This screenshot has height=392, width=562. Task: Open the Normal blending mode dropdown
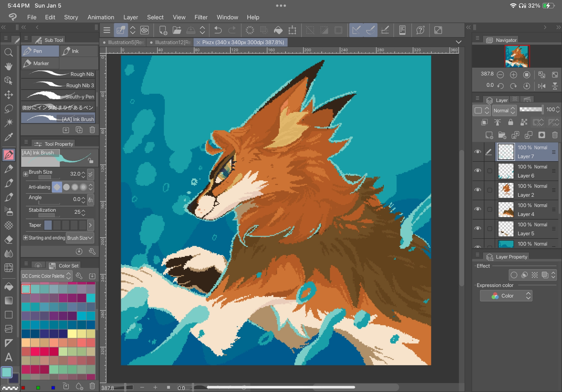(505, 110)
